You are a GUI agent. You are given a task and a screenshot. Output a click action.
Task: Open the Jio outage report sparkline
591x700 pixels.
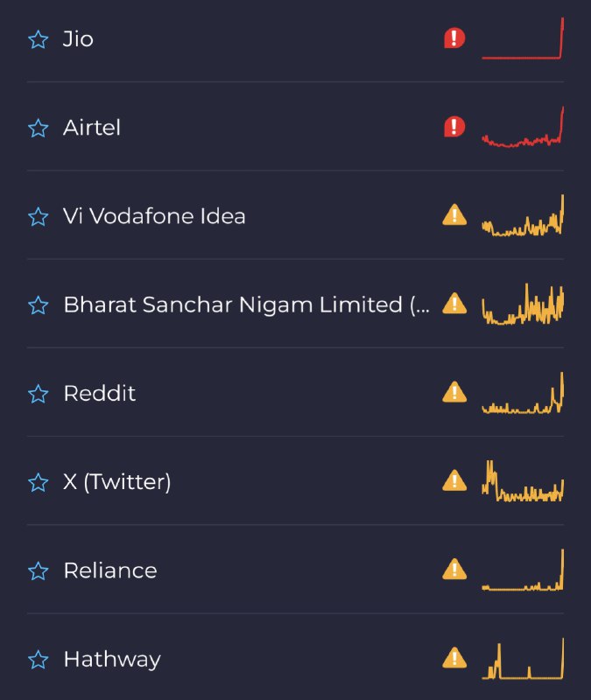point(523,38)
